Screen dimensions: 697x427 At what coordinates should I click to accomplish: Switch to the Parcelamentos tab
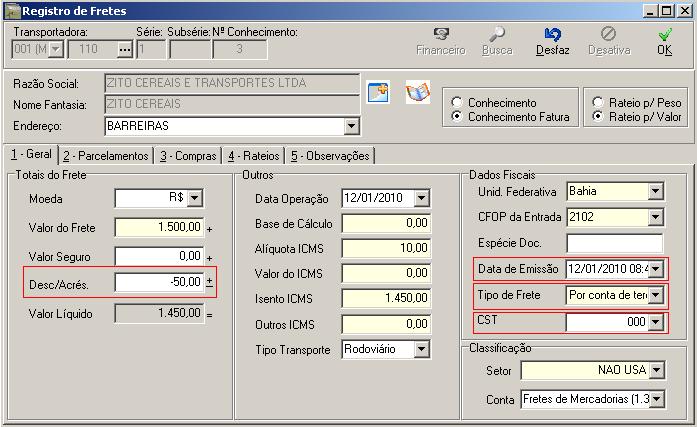click(106, 156)
